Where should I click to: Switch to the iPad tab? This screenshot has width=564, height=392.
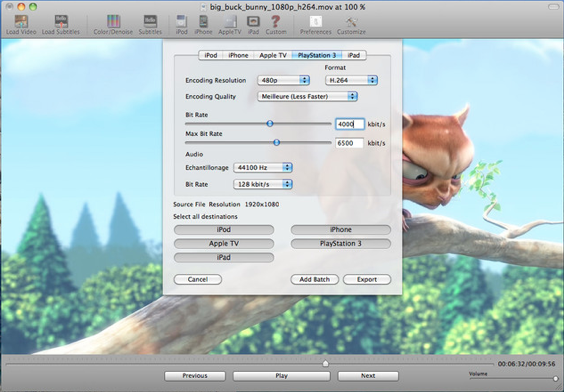[x=354, y=55]
